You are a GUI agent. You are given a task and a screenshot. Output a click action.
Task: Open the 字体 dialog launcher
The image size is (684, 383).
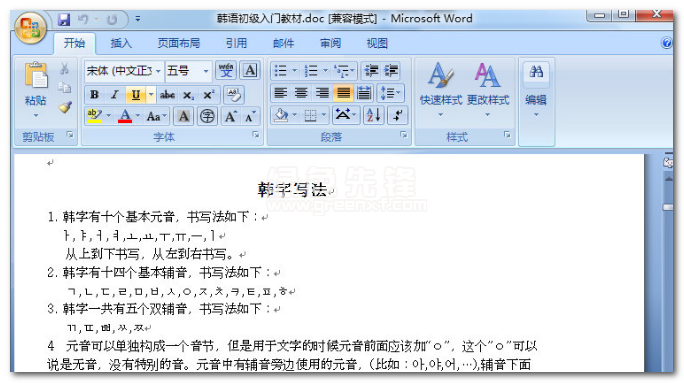[x=256, y=135]
